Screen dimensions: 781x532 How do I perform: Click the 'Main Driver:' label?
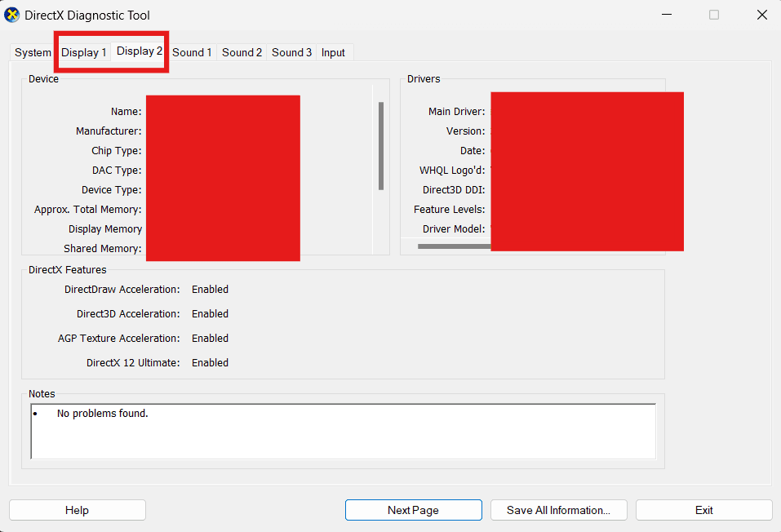(x=457, y=112)
